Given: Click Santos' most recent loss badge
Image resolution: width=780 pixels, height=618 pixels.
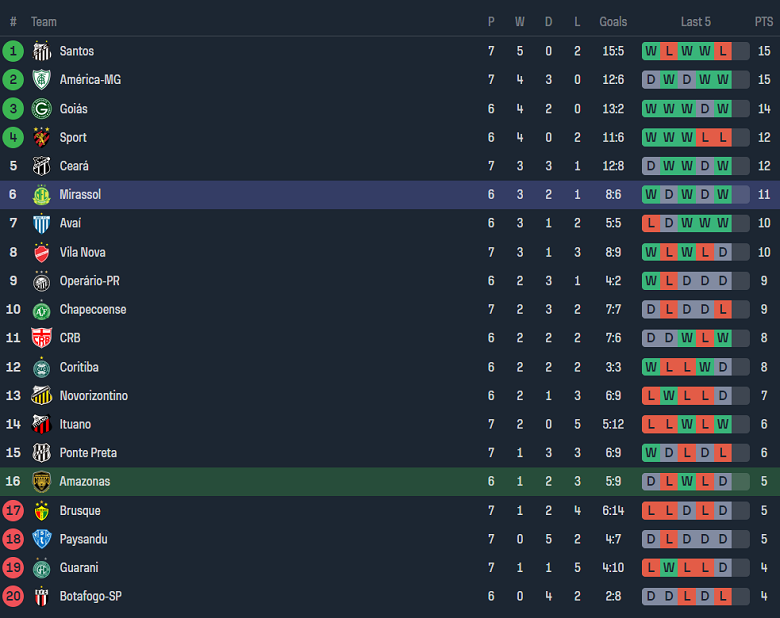Looking at the screenshot, I should tap(723, 51).
